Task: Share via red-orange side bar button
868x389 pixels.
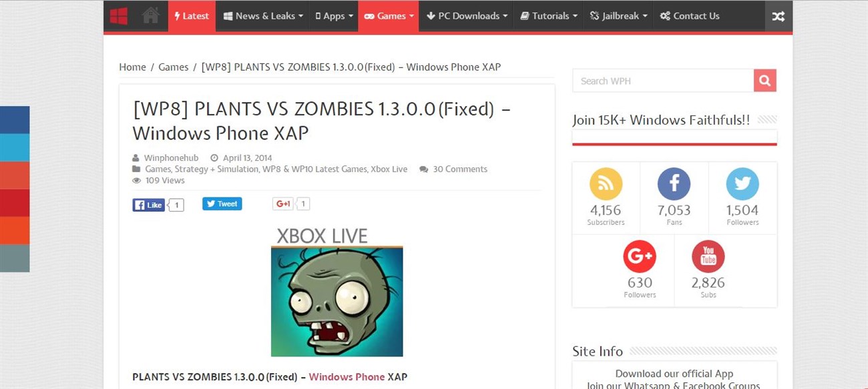Action: click(x=15, y=175)
